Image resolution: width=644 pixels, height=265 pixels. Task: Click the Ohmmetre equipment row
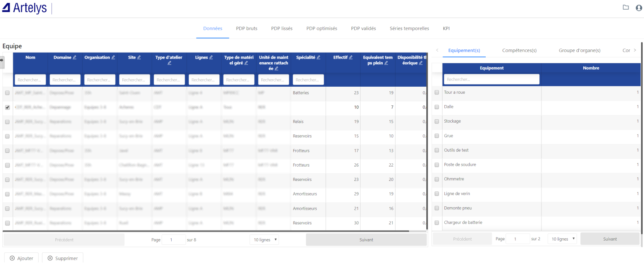(536, 179)
